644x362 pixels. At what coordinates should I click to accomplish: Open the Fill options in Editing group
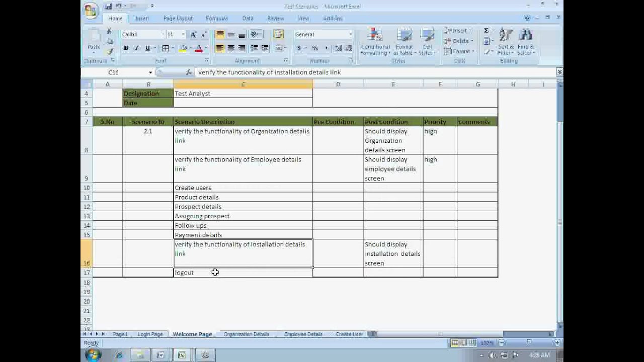click(x=487, y=41)
